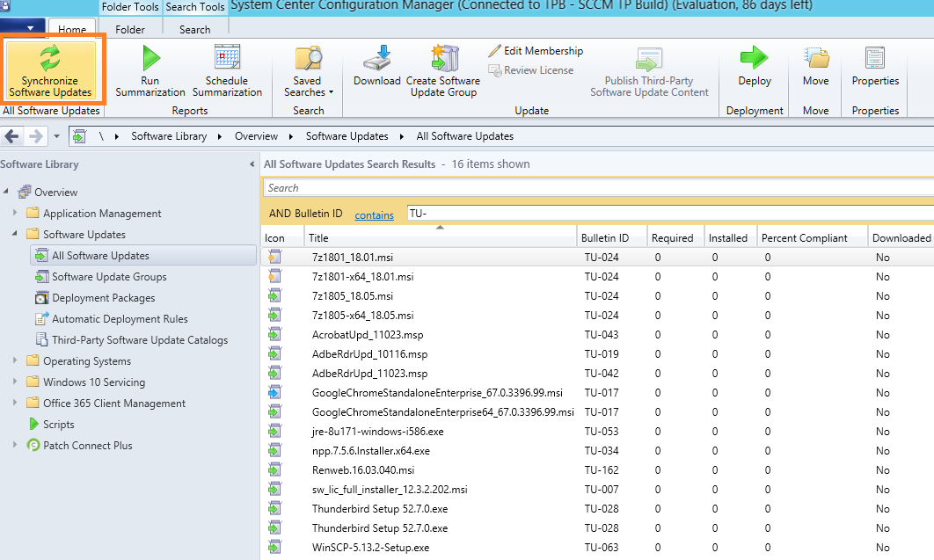Expand the Application Management node

coord(15,214)
